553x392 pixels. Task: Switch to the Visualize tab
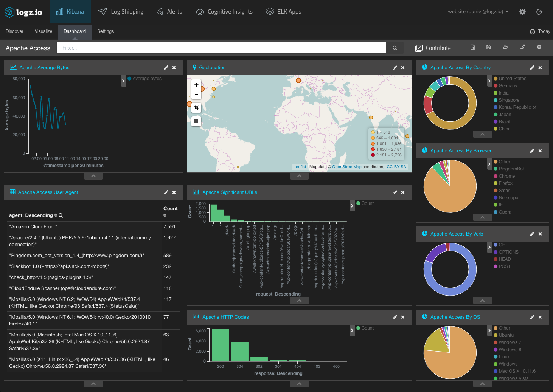(x=43, y=31)
